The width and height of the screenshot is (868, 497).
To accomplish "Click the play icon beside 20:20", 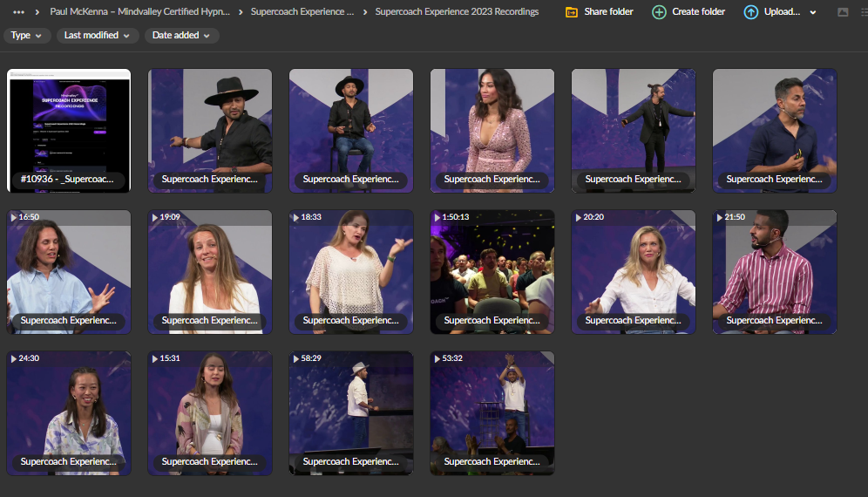I will (x=579, y=217).
